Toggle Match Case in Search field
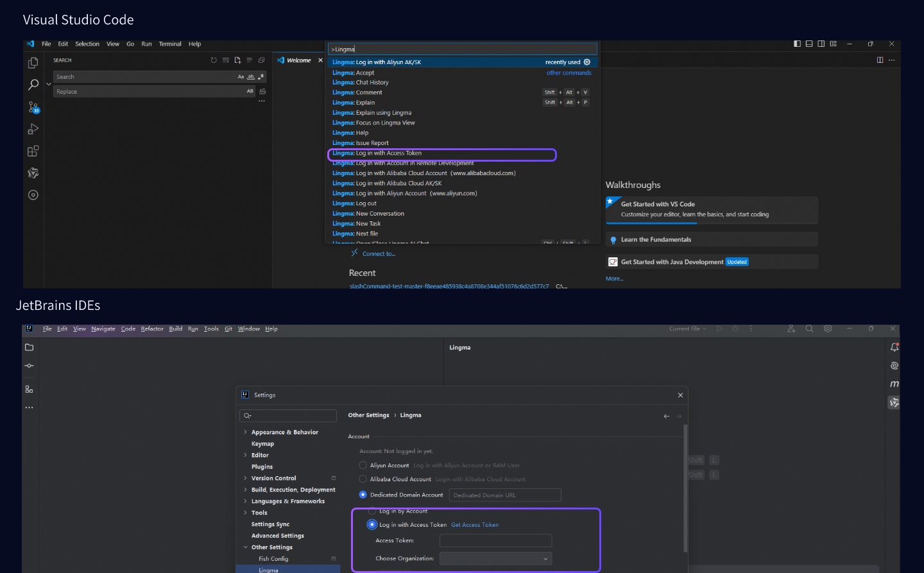The width and height of the screenshot is (924, 573). click(x=241, y=77)
